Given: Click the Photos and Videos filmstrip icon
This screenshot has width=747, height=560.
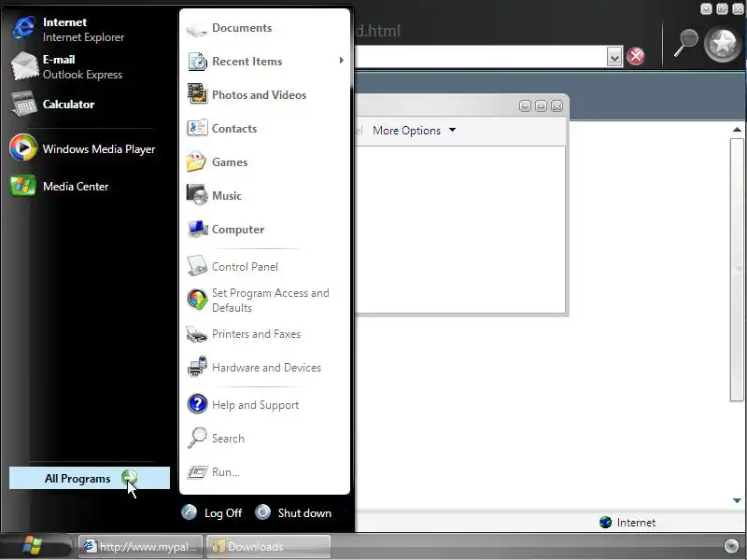Looking at the screenshot, I should point(197,93).
